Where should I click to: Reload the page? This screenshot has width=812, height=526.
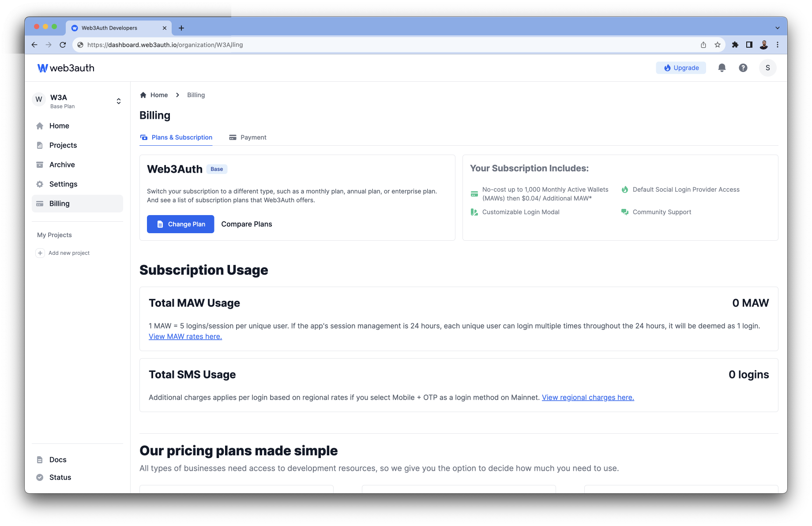[x=63, y=45]
